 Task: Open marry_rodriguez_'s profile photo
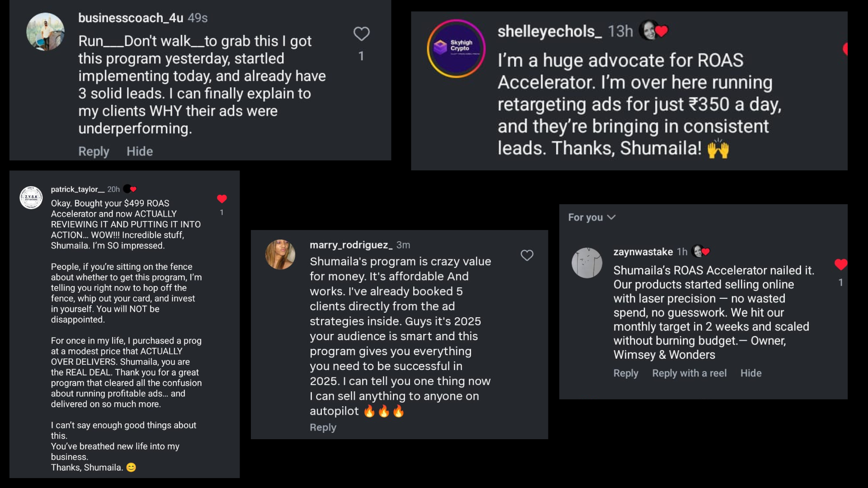280,254
